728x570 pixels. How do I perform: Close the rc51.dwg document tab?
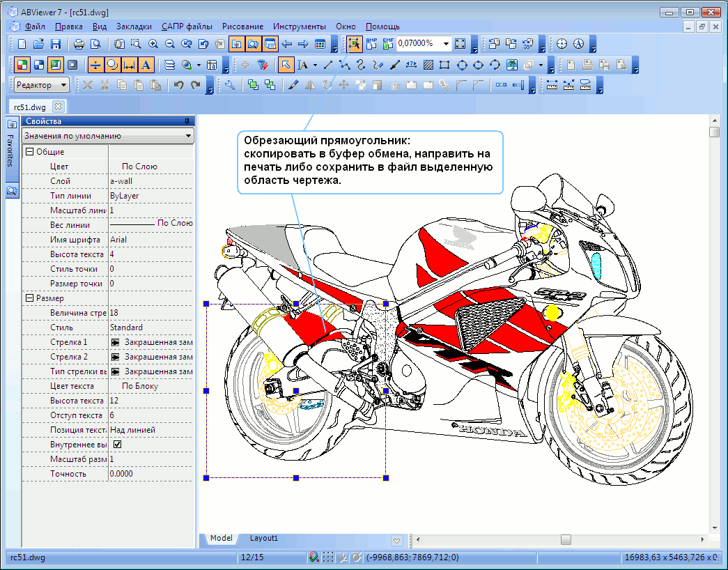click(58, 107)
